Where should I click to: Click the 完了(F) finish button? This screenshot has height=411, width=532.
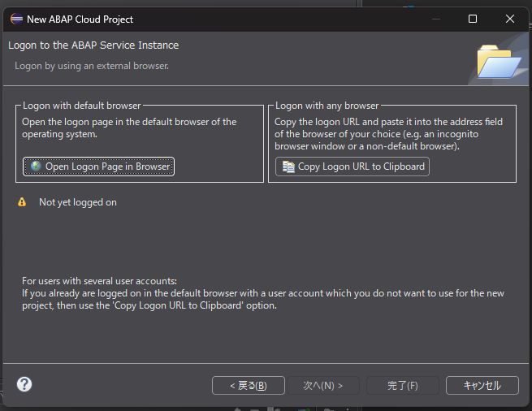402,385
